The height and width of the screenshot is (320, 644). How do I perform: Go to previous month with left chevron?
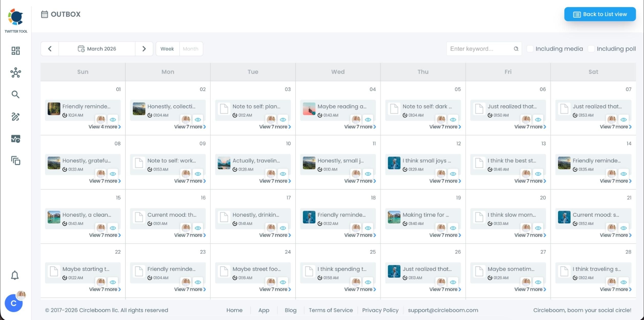pyautogui.click(x=50, y=49)
